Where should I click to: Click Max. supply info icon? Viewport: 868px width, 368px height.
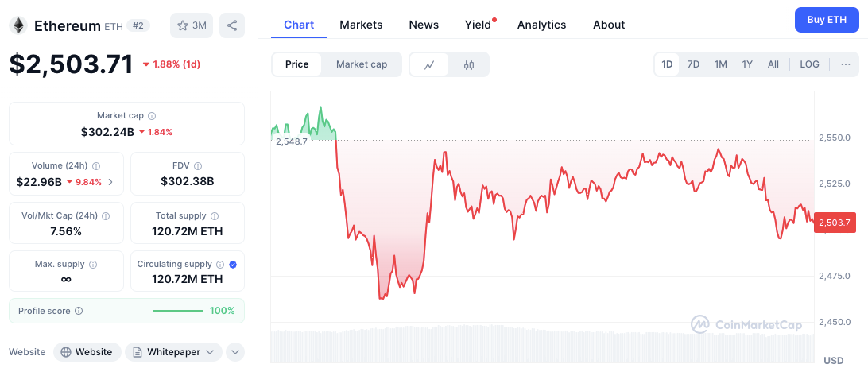pyautogui.click(x=93, y=265)
